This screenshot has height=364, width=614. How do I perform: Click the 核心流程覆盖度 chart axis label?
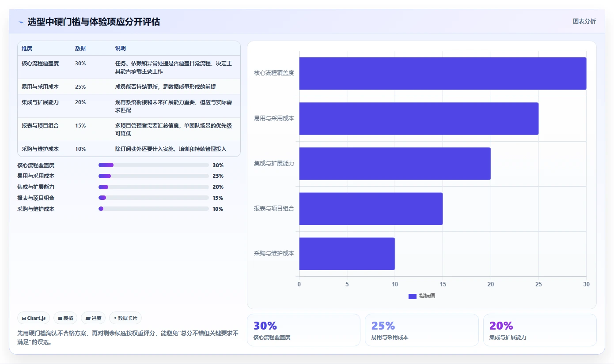pyautogui.click(x=274, y=73)
